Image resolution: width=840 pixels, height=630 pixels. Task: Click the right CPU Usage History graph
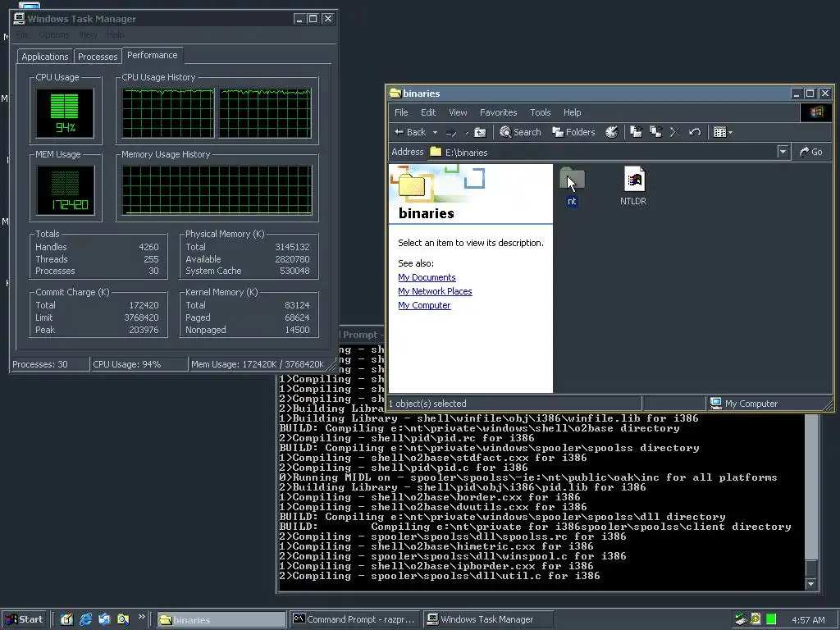pyautogui.click(x=265, y=113)
